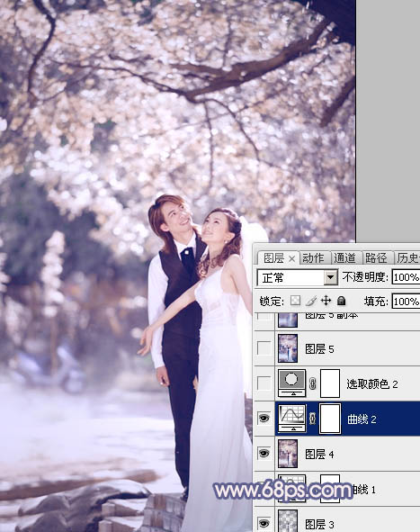Click the 填充 100% field
420x532 pixels.
[x=406, y=302]
